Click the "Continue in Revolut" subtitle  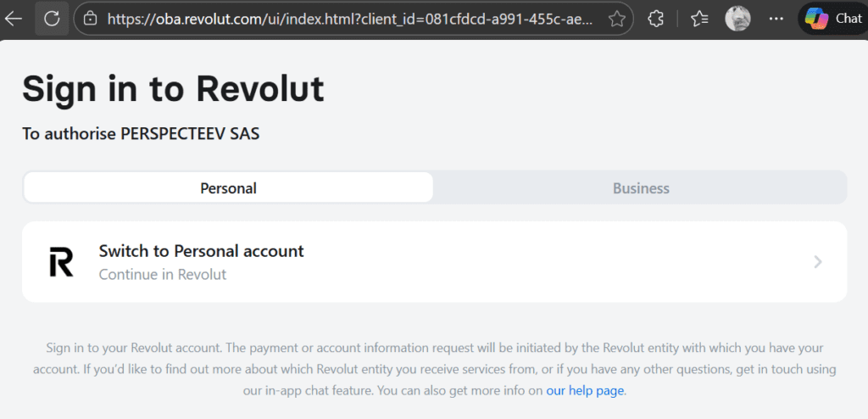pos(163,275)
